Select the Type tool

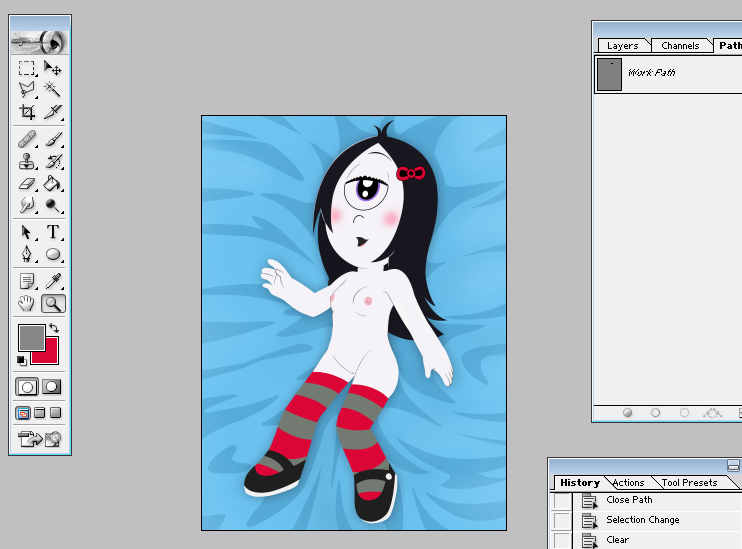click(x=53, y=232)
